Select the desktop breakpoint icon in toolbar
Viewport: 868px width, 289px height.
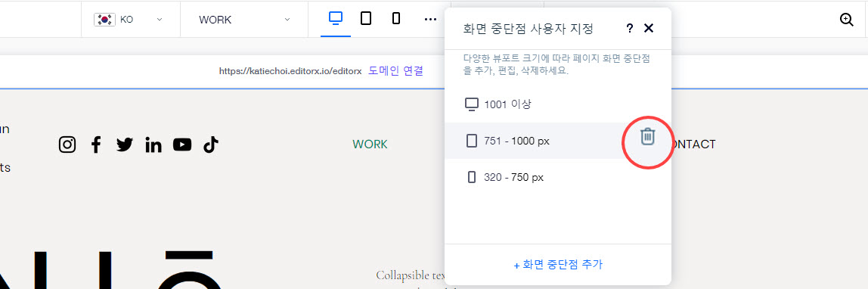[336, 18]
